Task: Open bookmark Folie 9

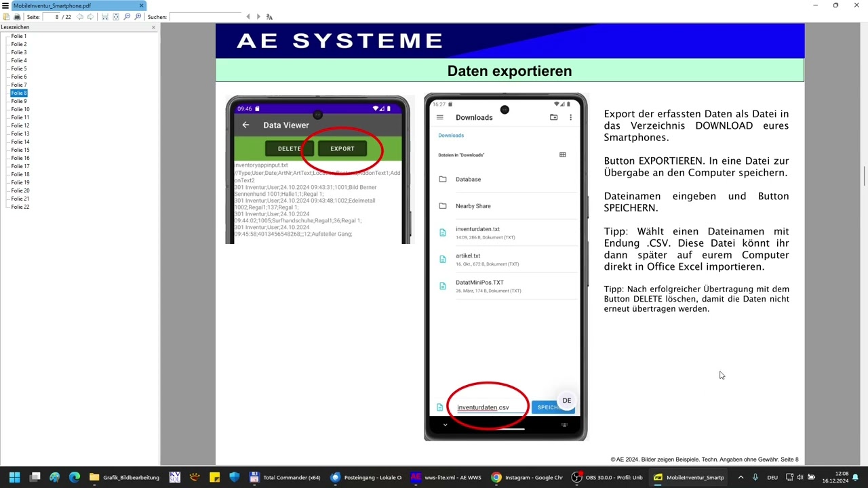Action: (19, 101)
